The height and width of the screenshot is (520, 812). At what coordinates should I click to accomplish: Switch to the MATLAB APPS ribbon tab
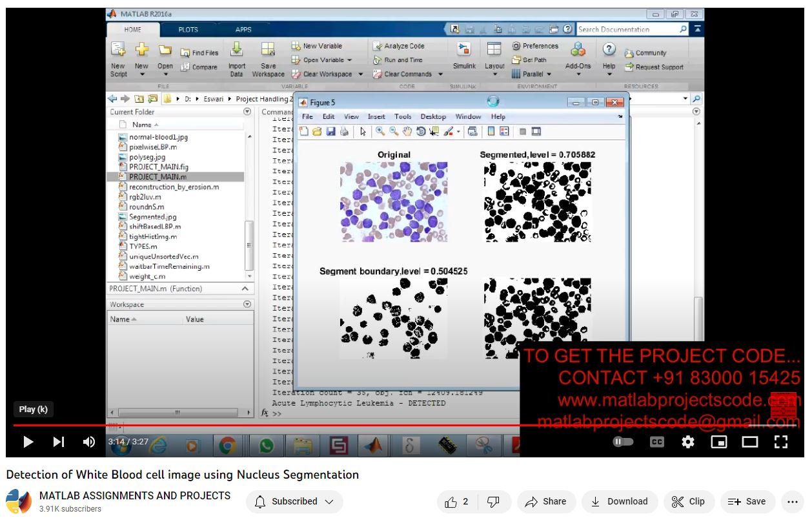pos(243,29)
